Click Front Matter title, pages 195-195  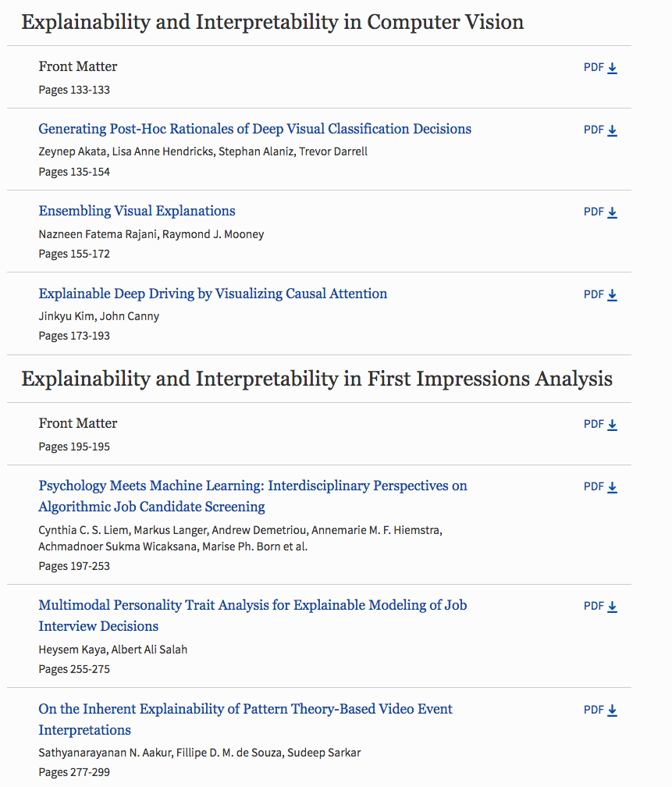[78, 423]
